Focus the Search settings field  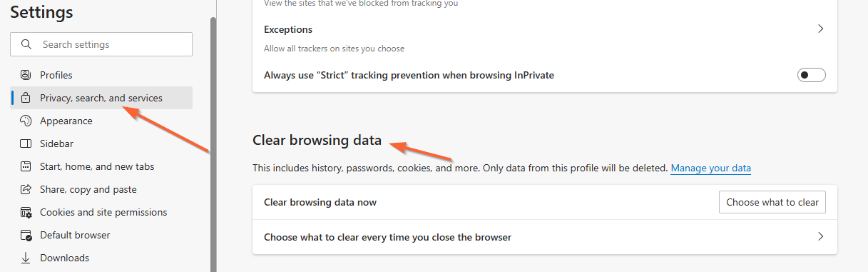point(101,44)
